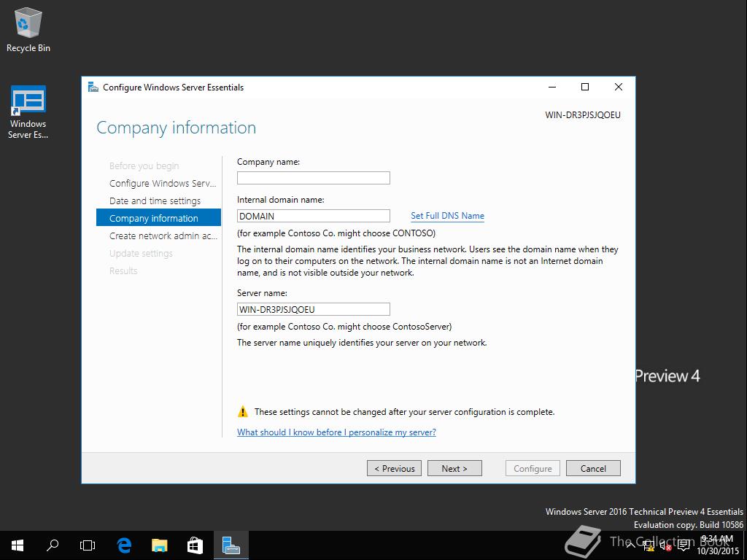747x560 pixels.
Task: Select the Windows Server Essentials desktop shortcut
Action: [28, 112]
